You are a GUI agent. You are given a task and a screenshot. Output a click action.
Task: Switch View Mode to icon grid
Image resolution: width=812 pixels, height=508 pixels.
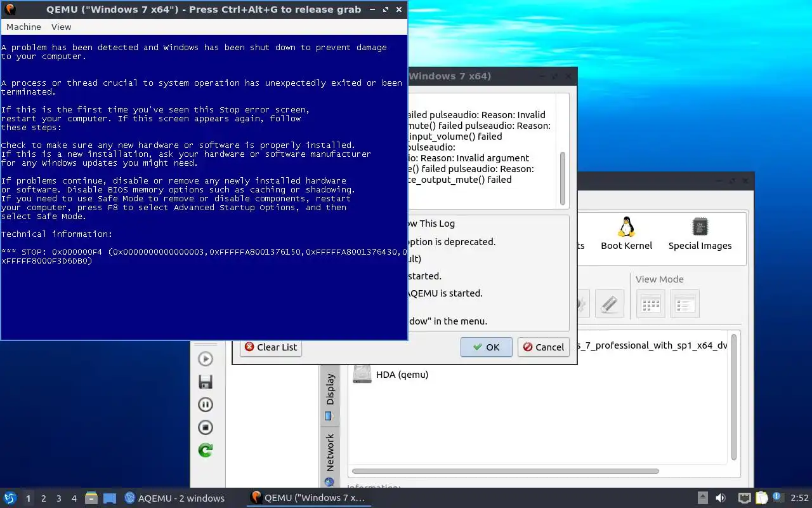(651, 304)
